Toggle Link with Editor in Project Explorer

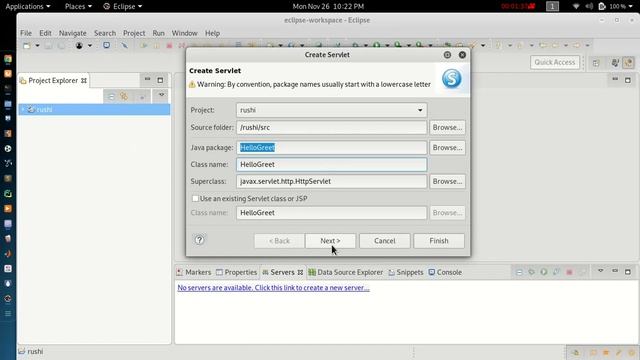124,96
